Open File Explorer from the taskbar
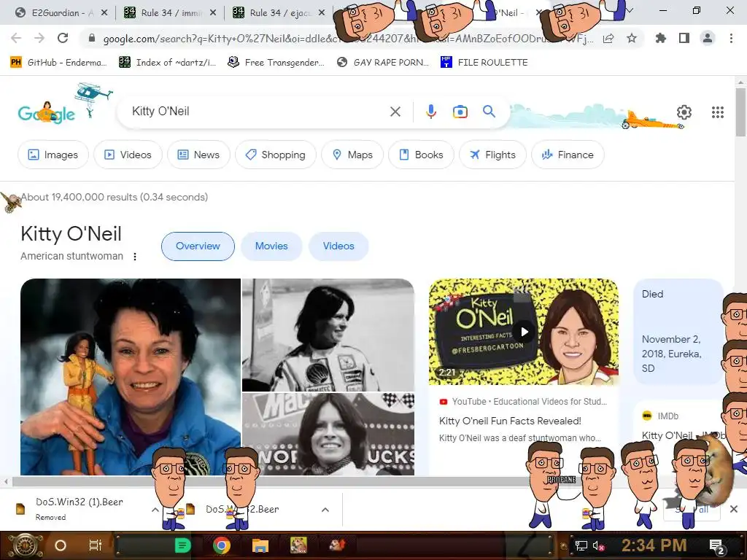This screenshot has height=560, width=747. [260, 545]
